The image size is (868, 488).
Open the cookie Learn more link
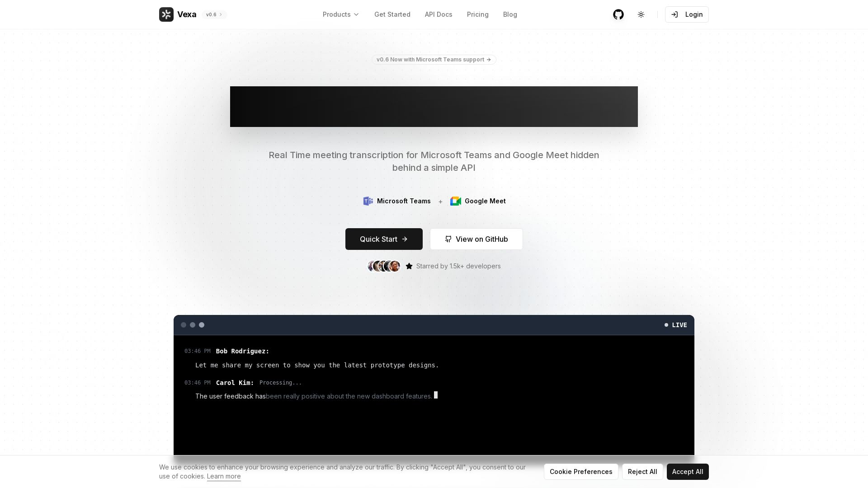coord(224,476)
